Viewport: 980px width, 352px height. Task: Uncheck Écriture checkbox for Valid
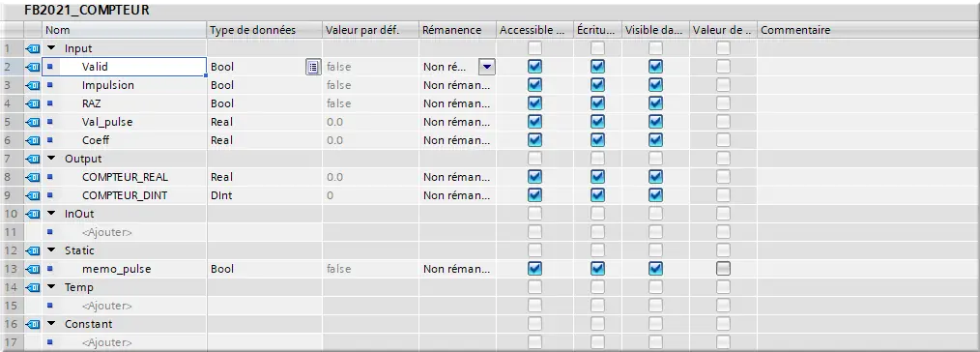tap(598, 67)
